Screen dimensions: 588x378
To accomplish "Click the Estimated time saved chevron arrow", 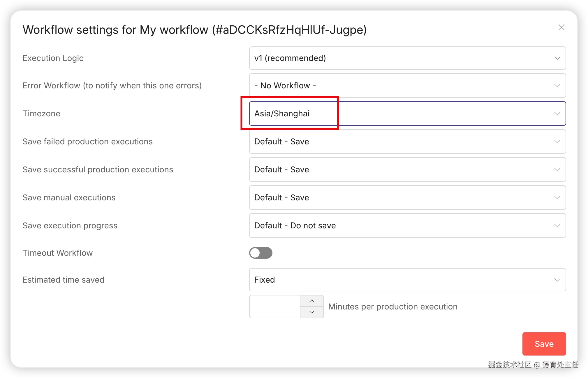I will tap(557, 280).
